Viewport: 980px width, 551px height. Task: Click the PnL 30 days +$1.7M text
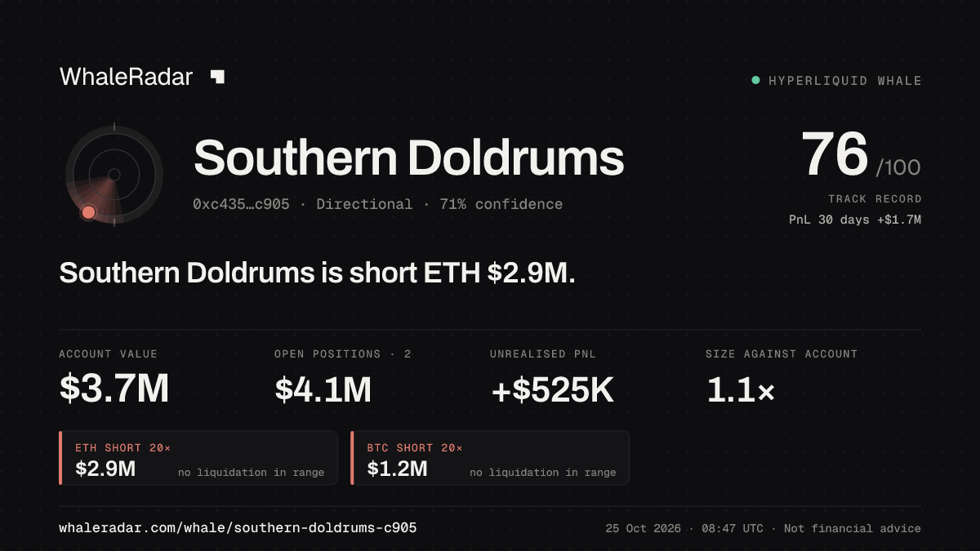pos(855,220)
